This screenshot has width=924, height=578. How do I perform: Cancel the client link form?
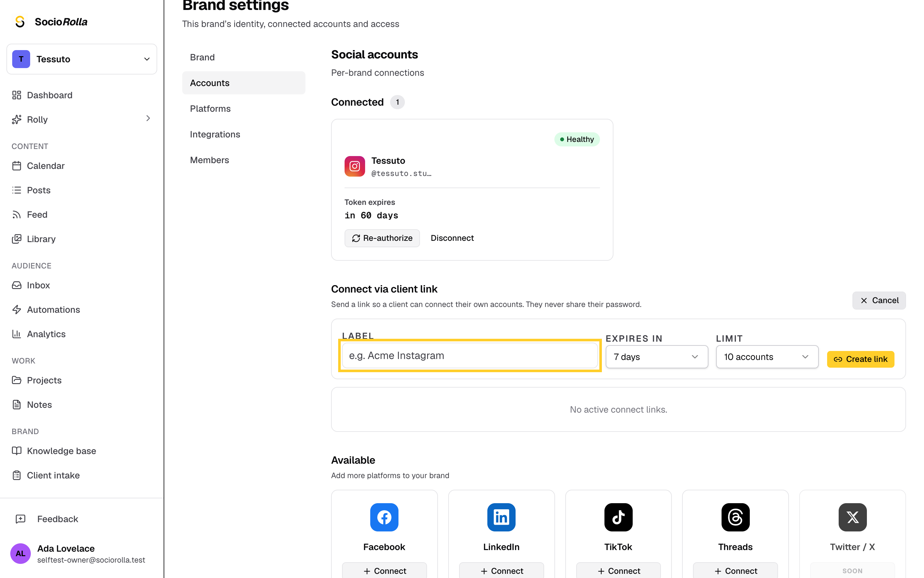click(879, 301)
